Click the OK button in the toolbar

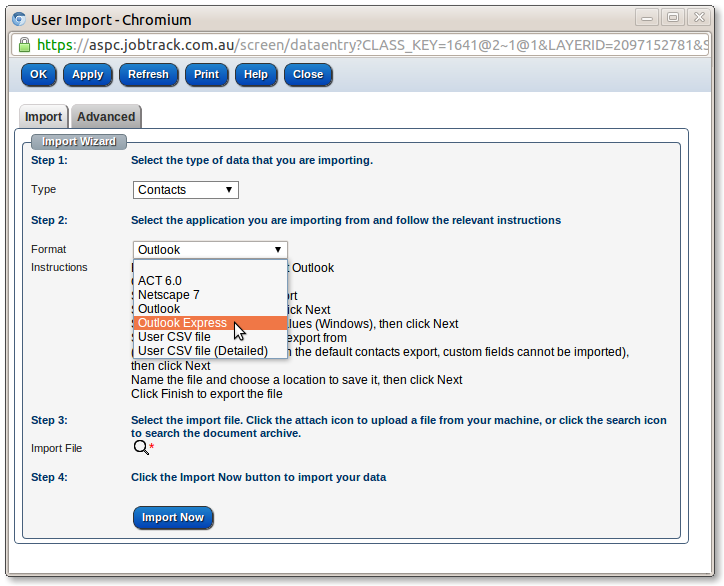38,74
